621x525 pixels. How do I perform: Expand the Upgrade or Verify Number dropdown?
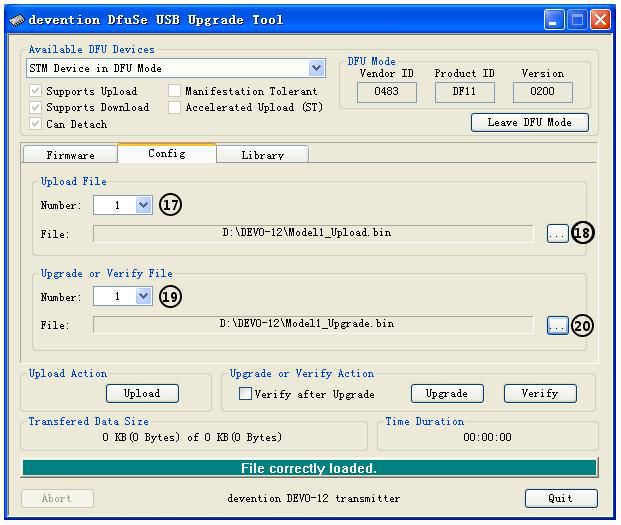pyautogui.click(x=144, y=296)
